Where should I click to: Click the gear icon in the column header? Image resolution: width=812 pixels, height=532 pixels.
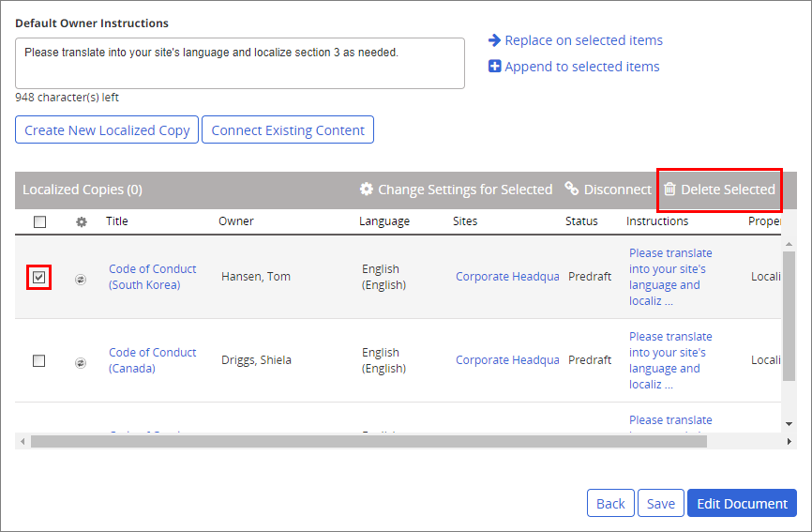(81, 222)
